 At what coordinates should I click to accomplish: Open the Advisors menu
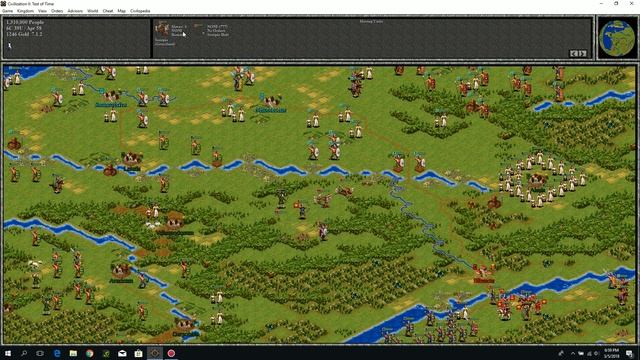[75, 11]
